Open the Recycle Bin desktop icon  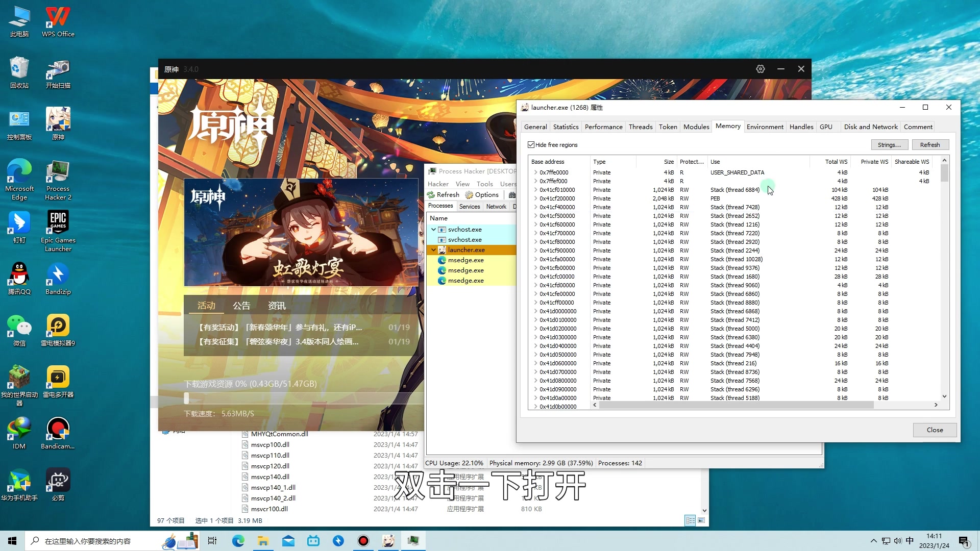tap(19, 73)
